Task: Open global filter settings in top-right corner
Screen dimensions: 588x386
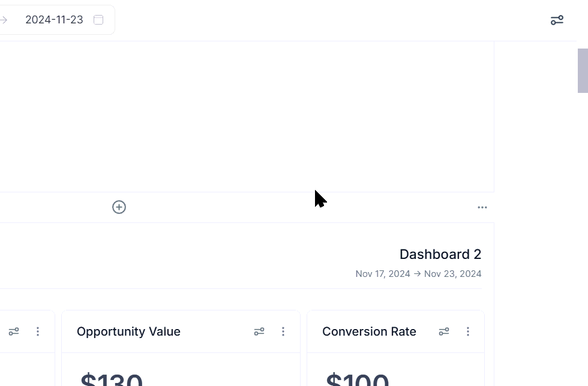Action: (x=557, y=20)
